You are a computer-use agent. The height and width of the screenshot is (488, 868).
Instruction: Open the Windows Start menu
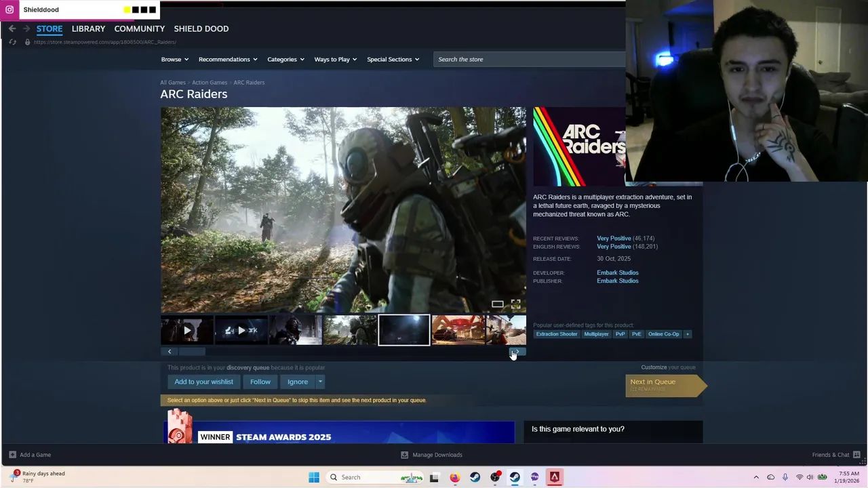point(314,477)
